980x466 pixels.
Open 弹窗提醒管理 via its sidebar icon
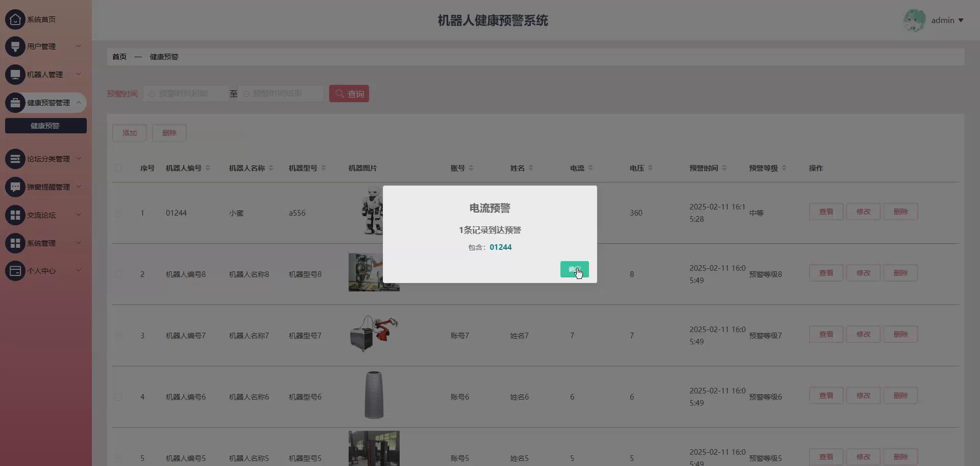tap(15, 187)
